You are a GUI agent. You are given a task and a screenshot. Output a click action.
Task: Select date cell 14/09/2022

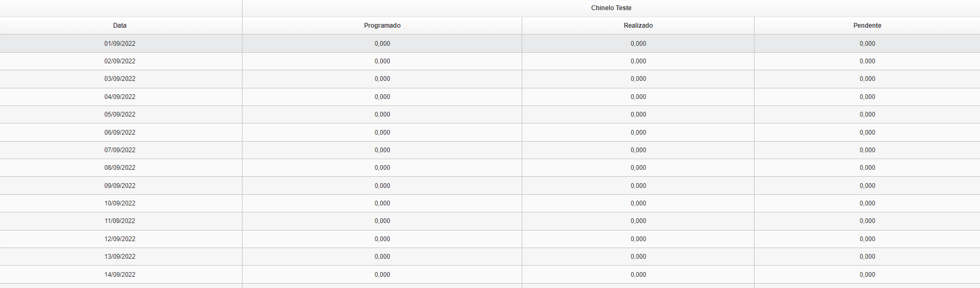(120, 275)
